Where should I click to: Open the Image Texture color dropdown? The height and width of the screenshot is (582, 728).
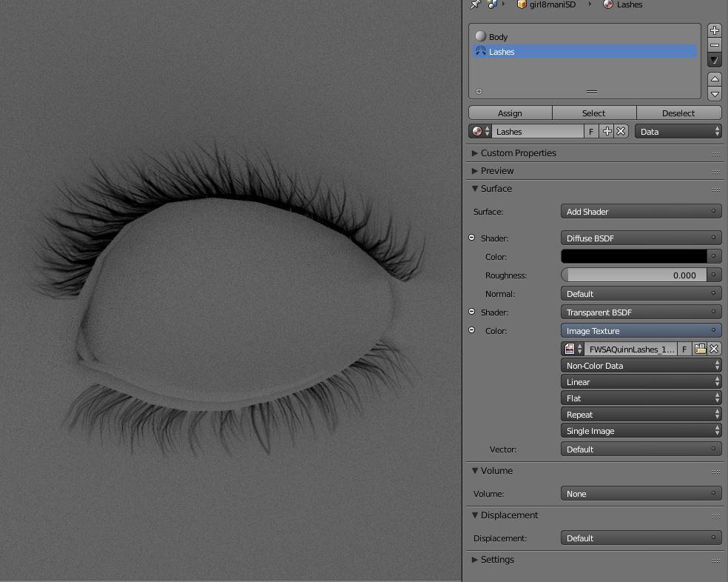click(x=641, y=331)
